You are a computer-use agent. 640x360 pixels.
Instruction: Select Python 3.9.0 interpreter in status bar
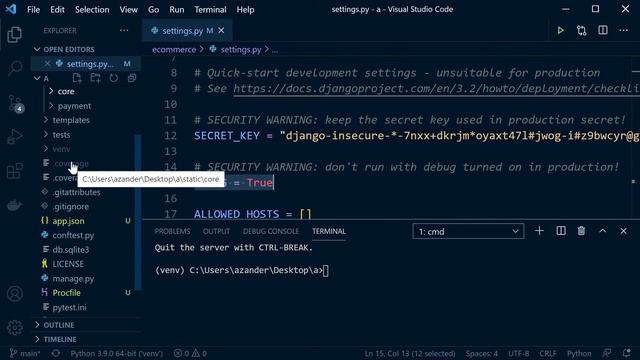116,353
